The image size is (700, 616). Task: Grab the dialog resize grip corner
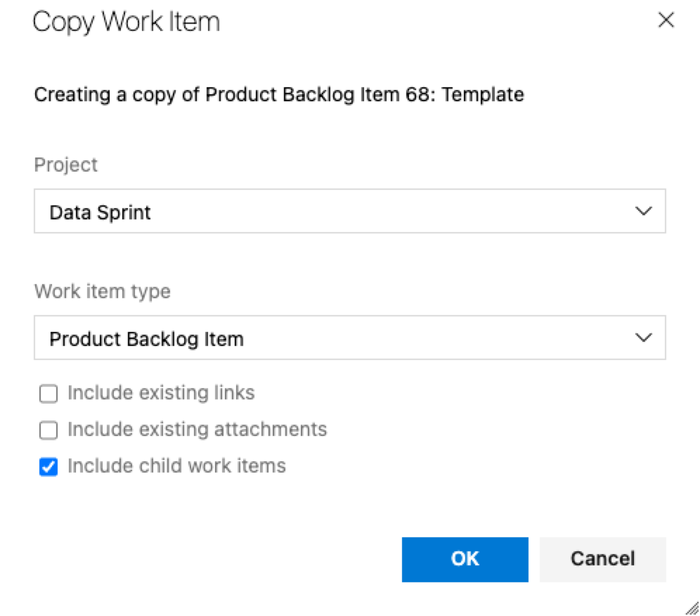pyautogui.click(x=692, y=608)
